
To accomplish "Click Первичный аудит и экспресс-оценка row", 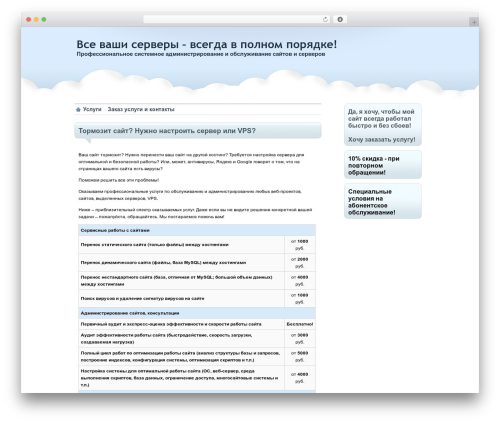I will (x=197, y=324).
